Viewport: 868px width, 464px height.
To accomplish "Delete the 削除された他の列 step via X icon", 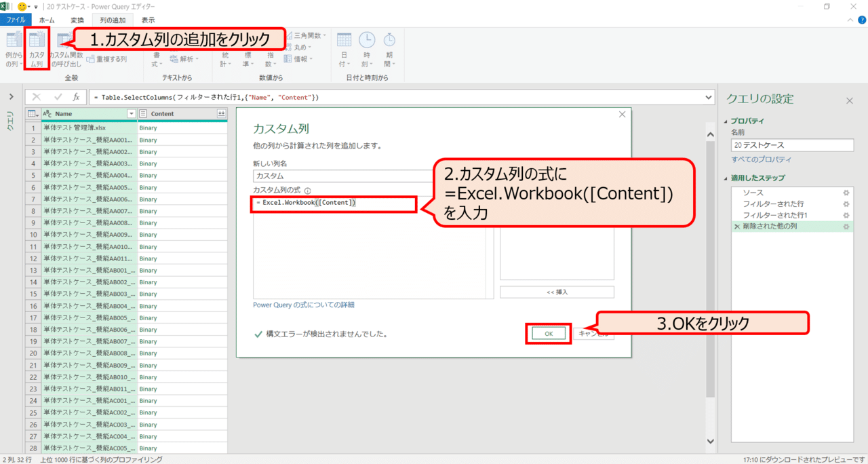I will click(737, 227).
